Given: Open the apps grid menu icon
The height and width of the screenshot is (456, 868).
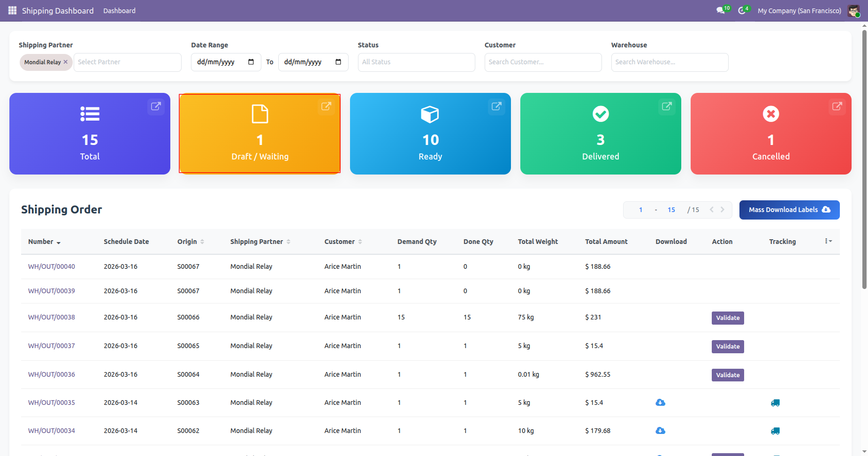Looking at the screenshot, I should [12, 10].
